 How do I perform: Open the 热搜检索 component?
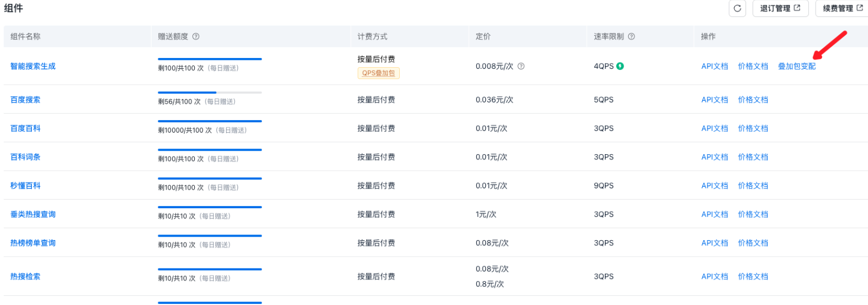click(26, 277)
